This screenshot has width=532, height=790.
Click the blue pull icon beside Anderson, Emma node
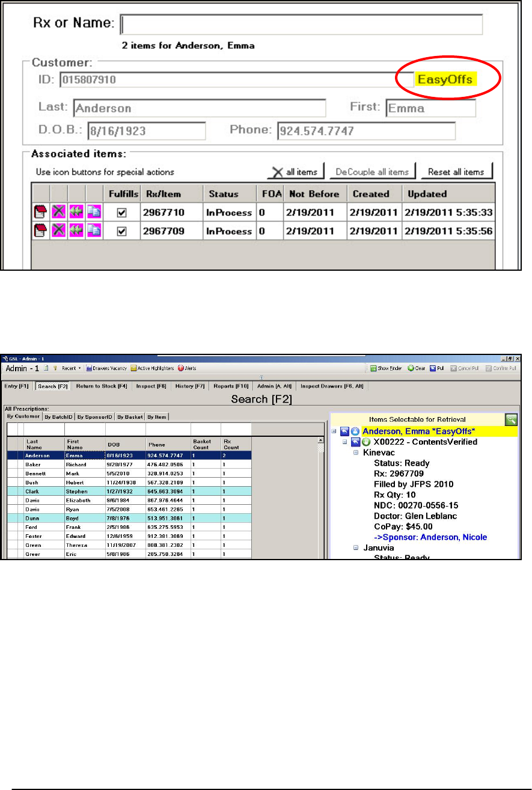click(345, 431)
